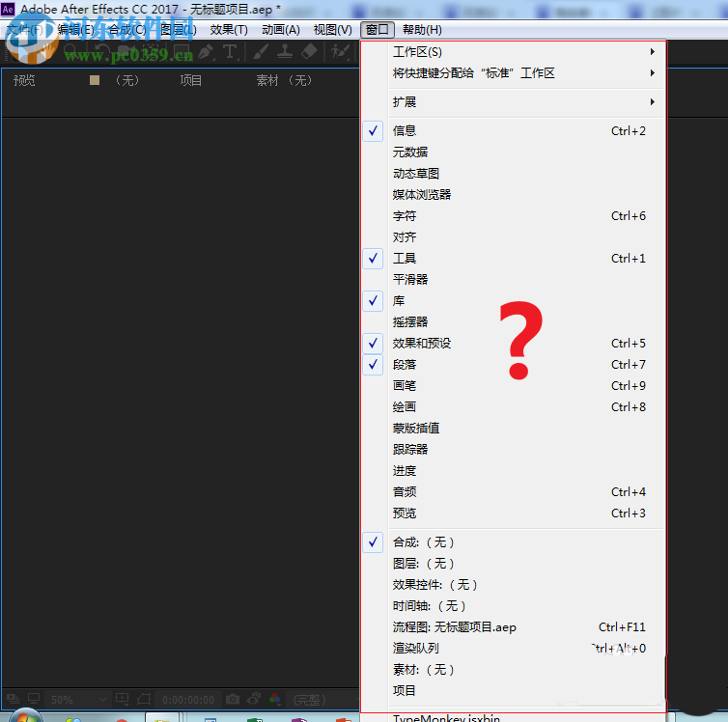Open the 图层(L) menu

[x=179, y=30]
